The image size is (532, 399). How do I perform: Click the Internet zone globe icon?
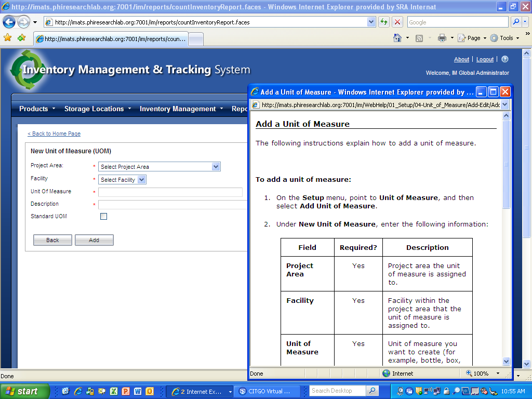point(386,374)
